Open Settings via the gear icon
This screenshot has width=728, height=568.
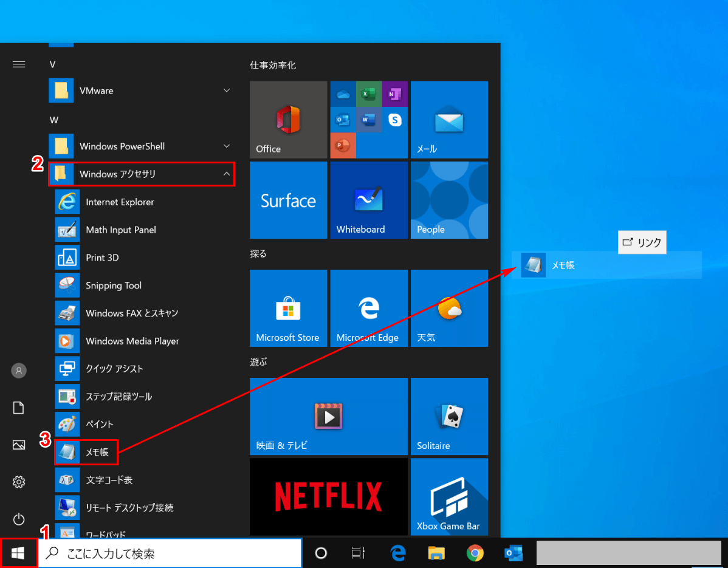[x=18, y=482]
